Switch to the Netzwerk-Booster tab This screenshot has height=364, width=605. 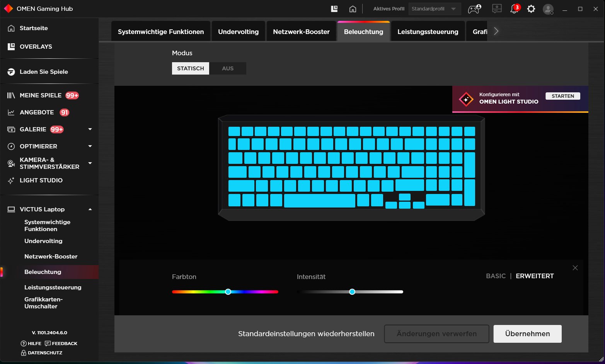(x=301, y=32)
